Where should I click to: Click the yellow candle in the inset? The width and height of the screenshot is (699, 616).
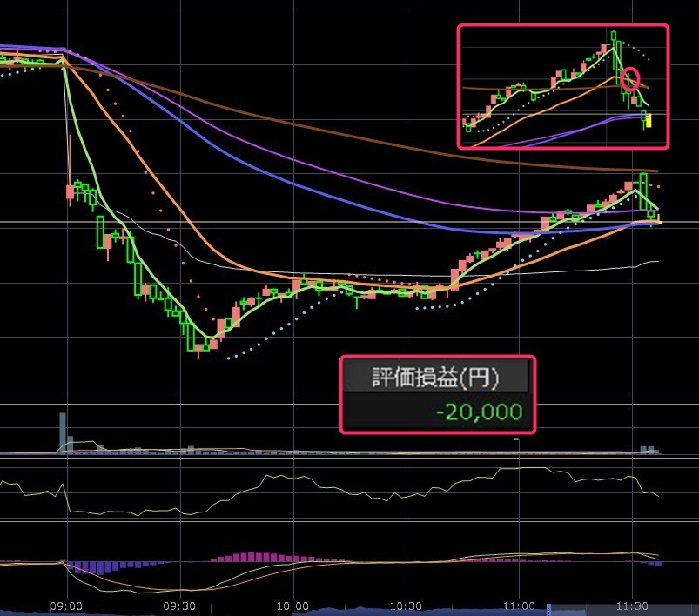click(649, 119)
